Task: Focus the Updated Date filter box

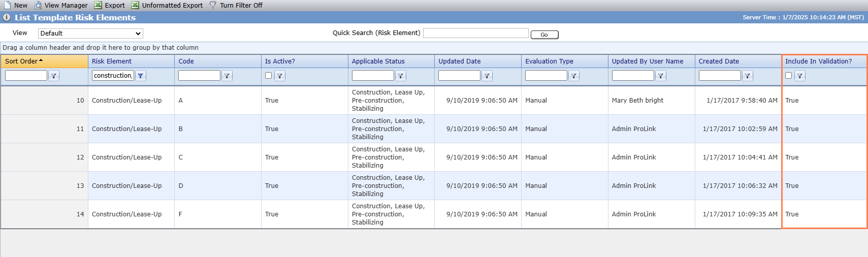Action: pyautogui.click(x=459, y=75)
